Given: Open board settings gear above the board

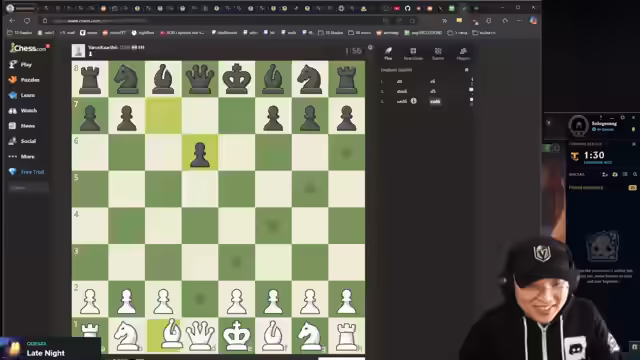Looking at the screenshot, I should (x=370, y=48).
